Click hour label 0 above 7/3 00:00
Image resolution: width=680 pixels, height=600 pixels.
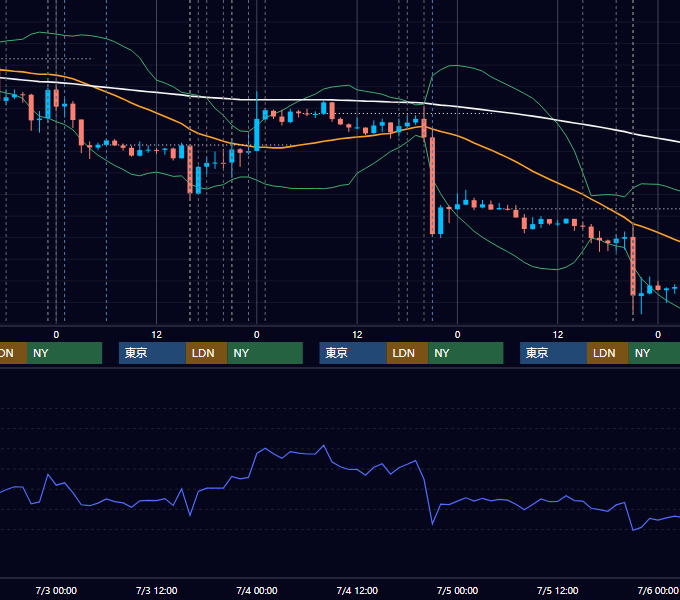[56, 335]
